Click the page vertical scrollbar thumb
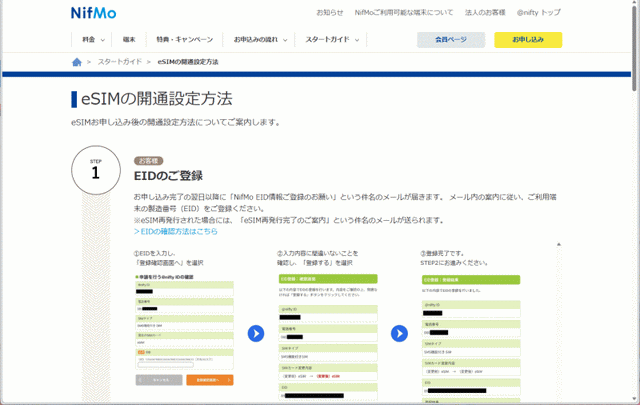 (x=634, y=47)
